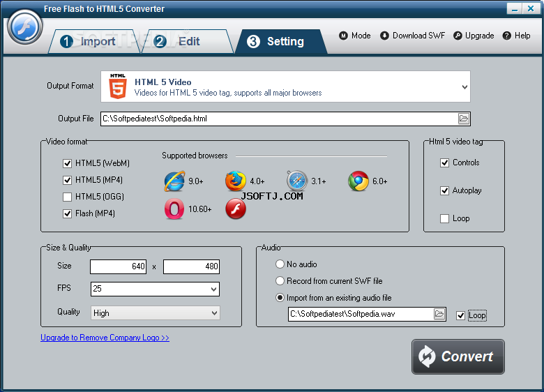Click the height size field showing 480
The width and height of the screenshot is (544, 392).
[x=192, y=266]
